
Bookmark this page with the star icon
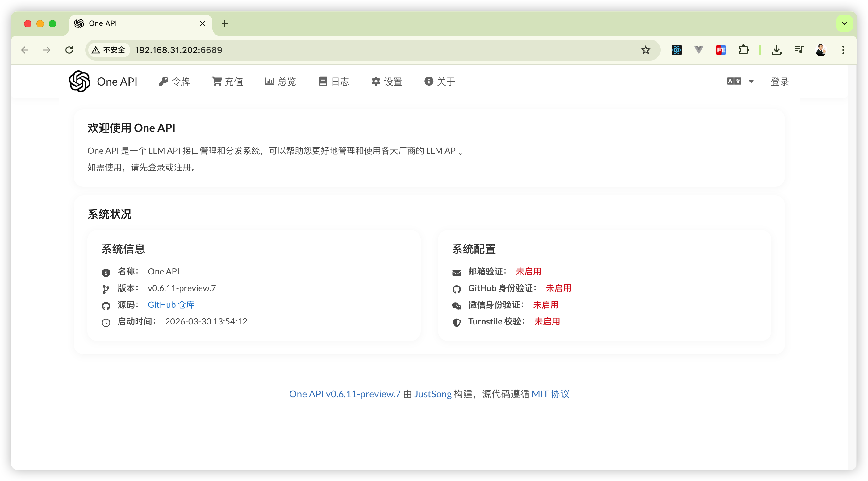pyautogui.click(x=645, y=50)
